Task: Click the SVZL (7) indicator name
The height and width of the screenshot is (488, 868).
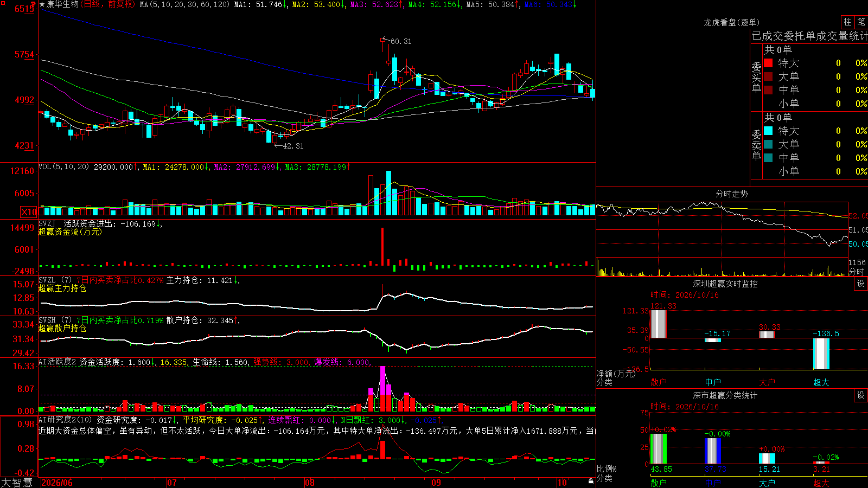Action: pos(55,280)
